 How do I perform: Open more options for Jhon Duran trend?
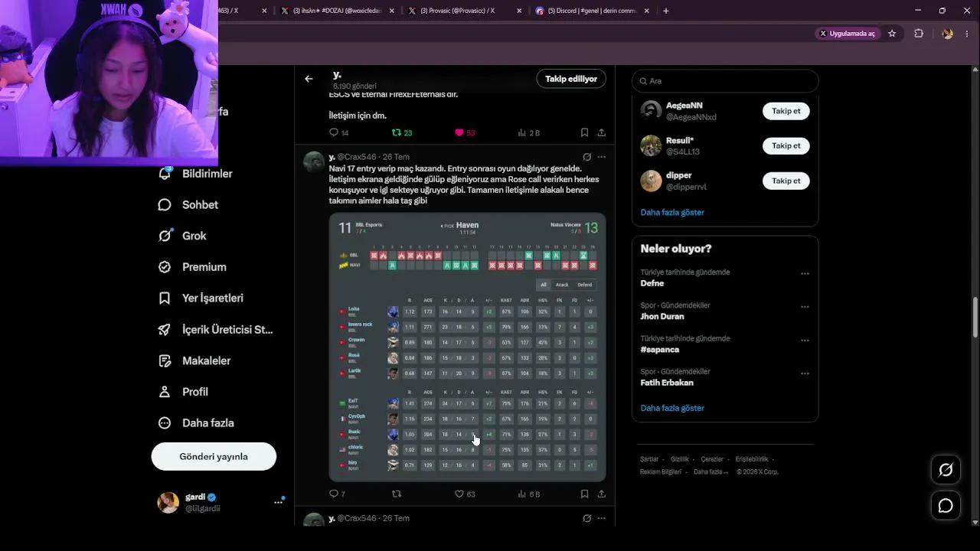click(x=805, y=307)
